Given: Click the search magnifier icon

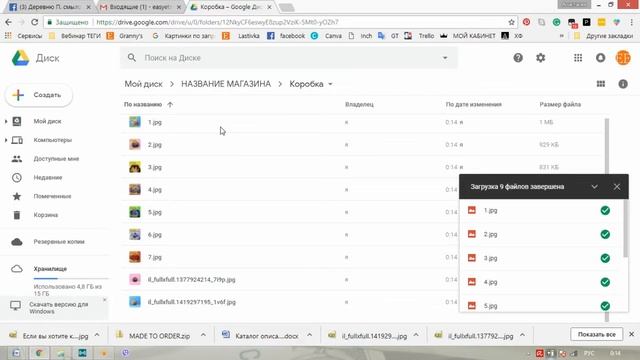Looking at the screenshot, I should (131, 58).
